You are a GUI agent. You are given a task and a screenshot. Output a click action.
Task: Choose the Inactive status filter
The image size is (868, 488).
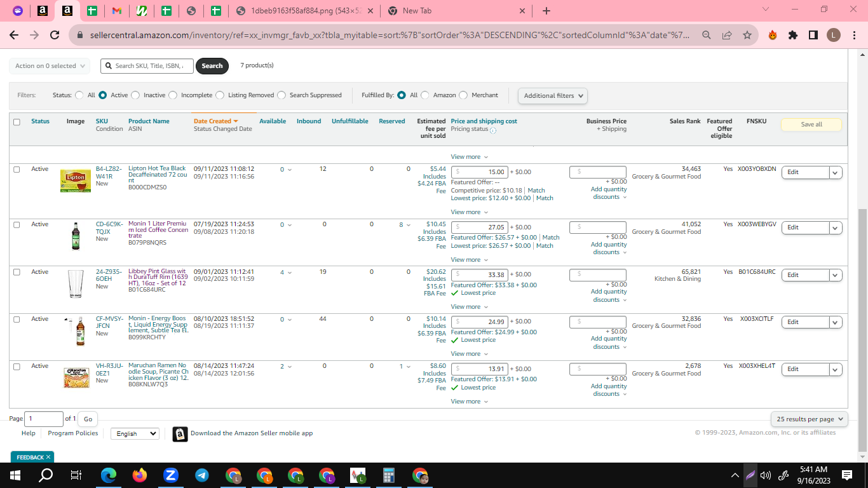tap(135, 95)
